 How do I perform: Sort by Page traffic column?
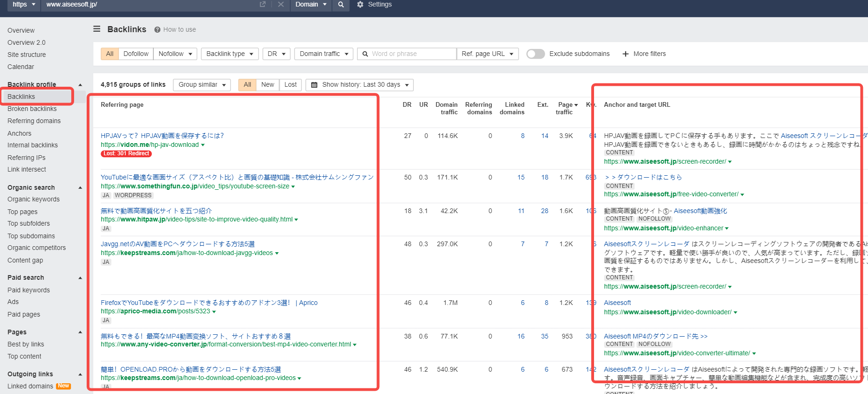tap(567, 108)
